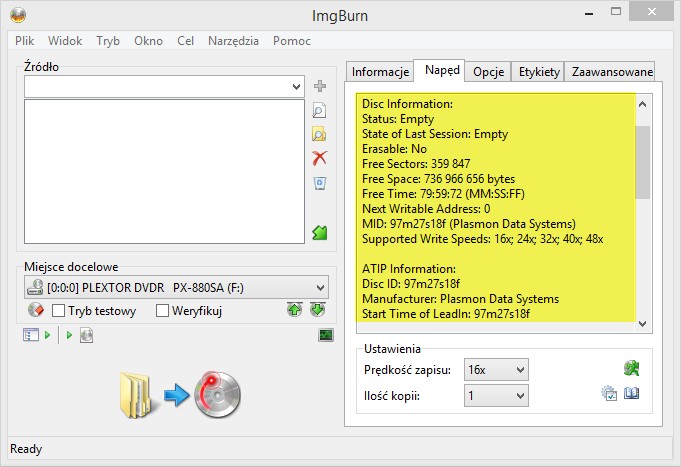Click the 'Free Space: 736 966 656 bytes' line
This screenshot has height=467, width=681.
pos(438,179)
